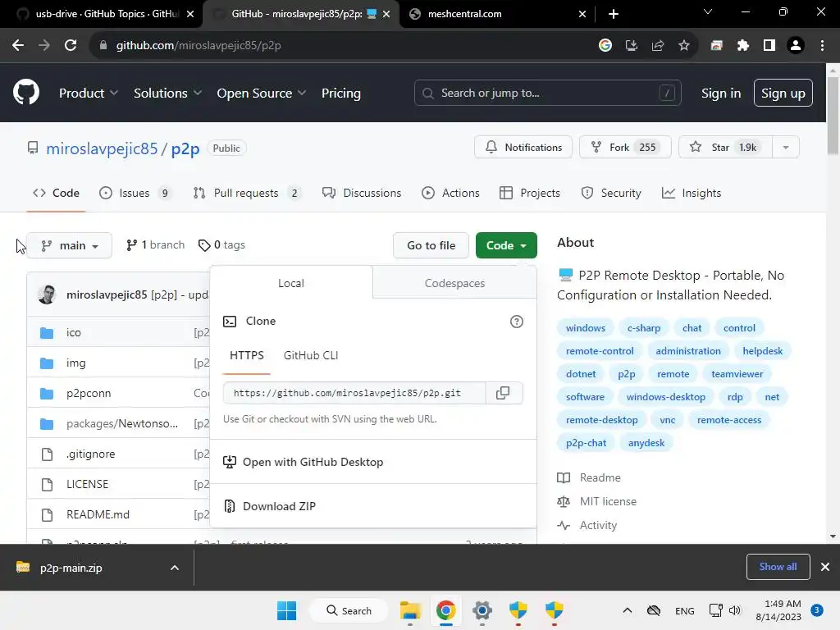
Task: Open File Explorer from taskbar
Action: point(410,610)
